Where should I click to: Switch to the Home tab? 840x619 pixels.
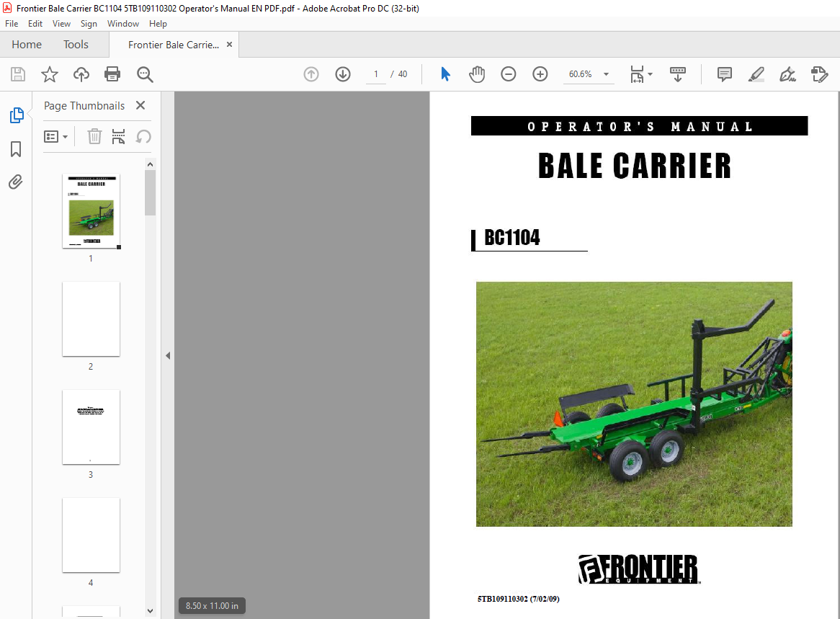coord(27,45)
